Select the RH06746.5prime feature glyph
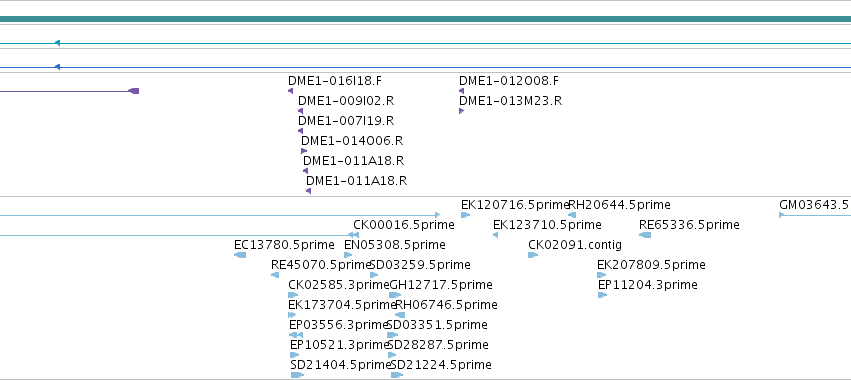851x380 pixels. (x=400, y=315)
